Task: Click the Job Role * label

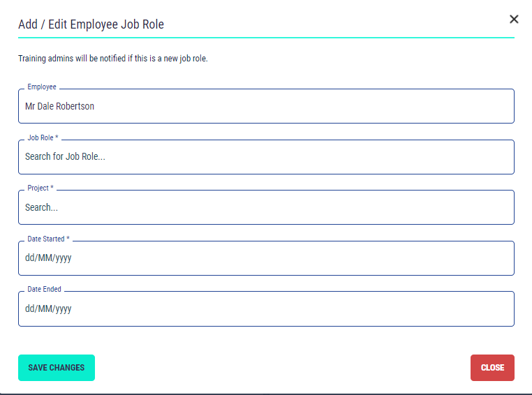Action: tap(43, 137)
